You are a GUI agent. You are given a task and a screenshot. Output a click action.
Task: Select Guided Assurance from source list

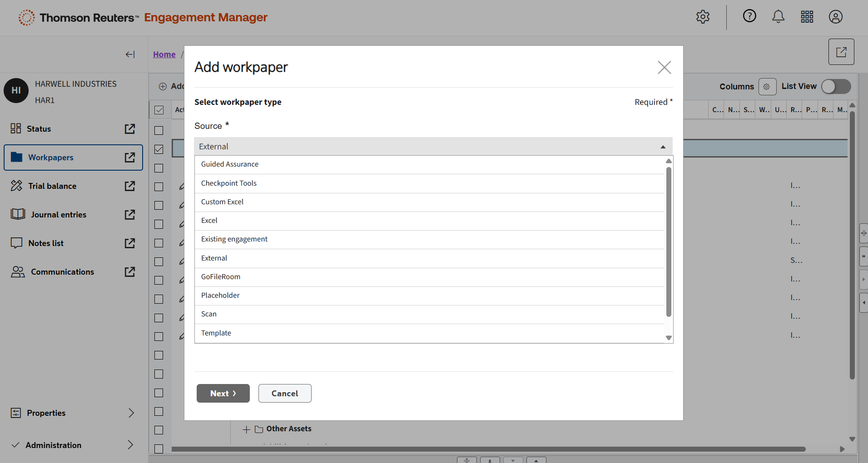point(230,164)
